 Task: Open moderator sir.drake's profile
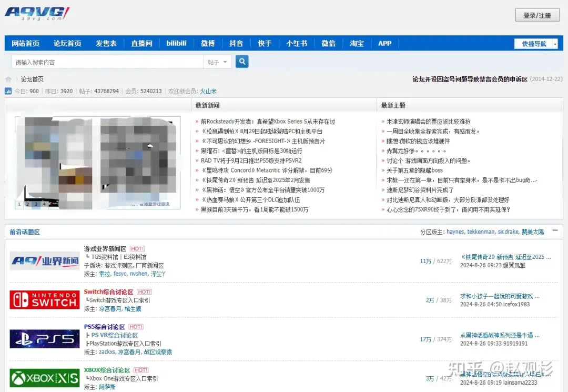tap(508, 232)
